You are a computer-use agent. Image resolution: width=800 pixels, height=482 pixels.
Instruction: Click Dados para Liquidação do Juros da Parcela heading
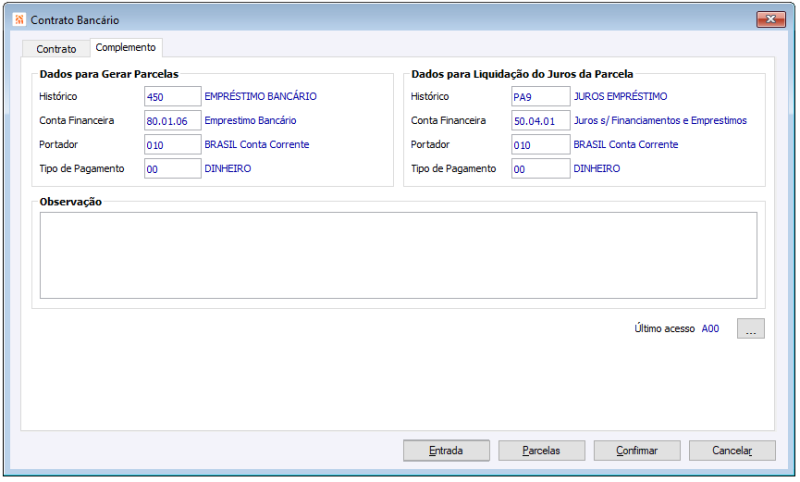pos(522,74)
